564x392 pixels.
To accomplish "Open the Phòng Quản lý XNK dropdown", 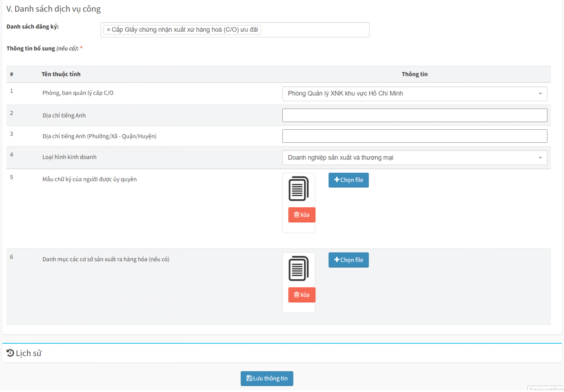I will point(415,93).
